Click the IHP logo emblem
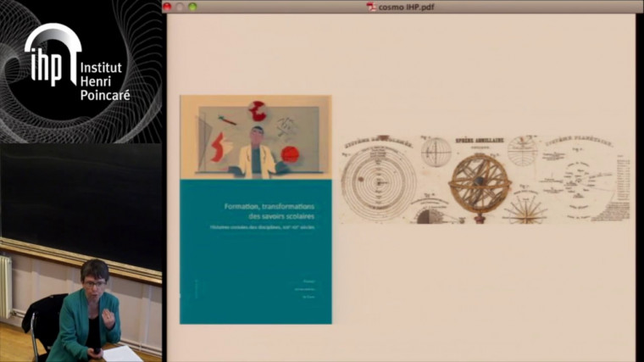Screen dimensions: 644x362 click(x=51, y=57)
